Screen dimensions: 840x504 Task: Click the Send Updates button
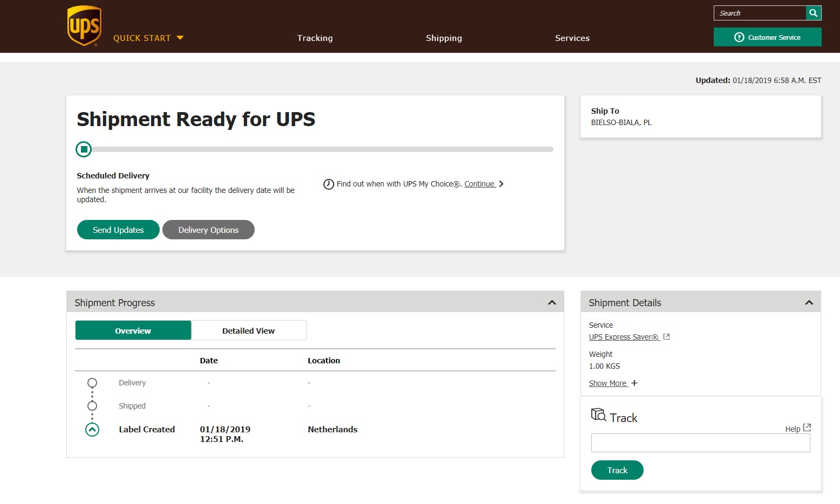click(118, 230)
